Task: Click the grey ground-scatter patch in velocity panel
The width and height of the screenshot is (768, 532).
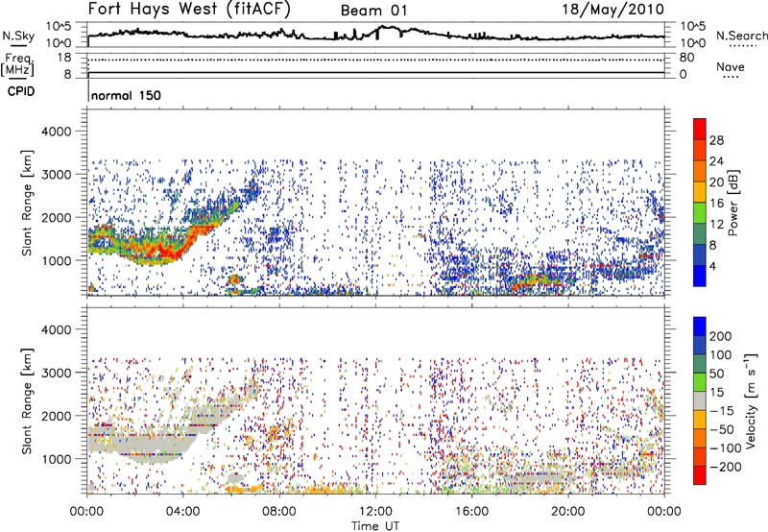Action: (x=152, y=445)
